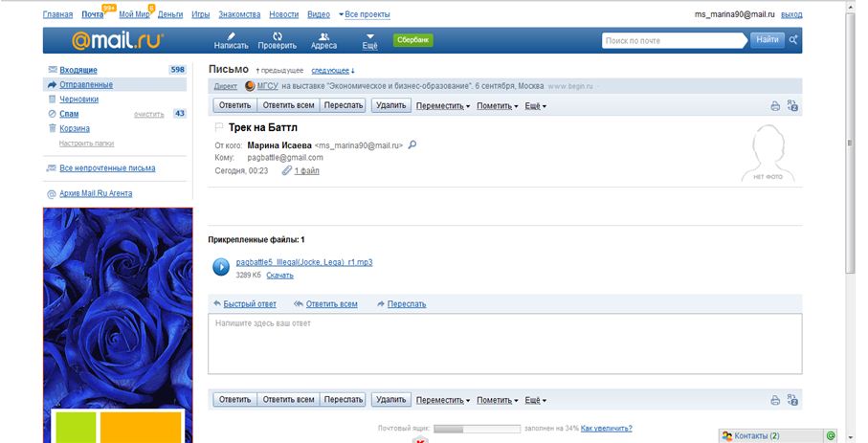
Task: Click the Поиск по почте search field
Action: [x=673, y=40]
